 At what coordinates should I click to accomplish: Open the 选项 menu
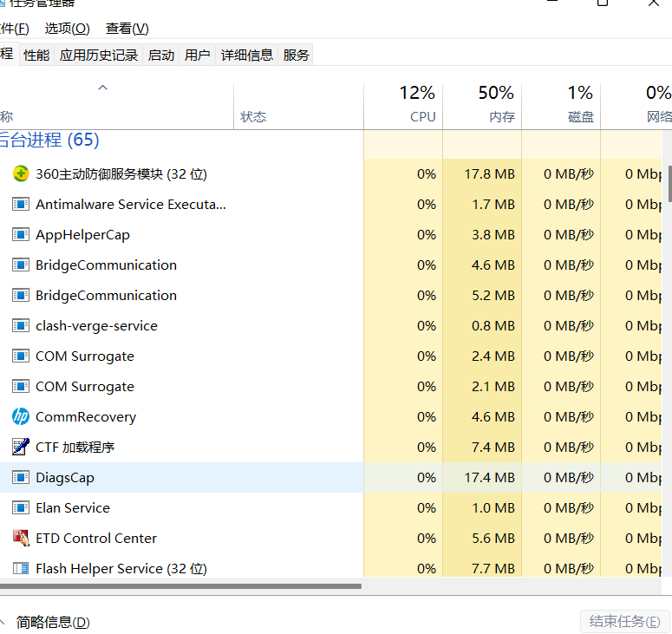click(x=67, y=29)
